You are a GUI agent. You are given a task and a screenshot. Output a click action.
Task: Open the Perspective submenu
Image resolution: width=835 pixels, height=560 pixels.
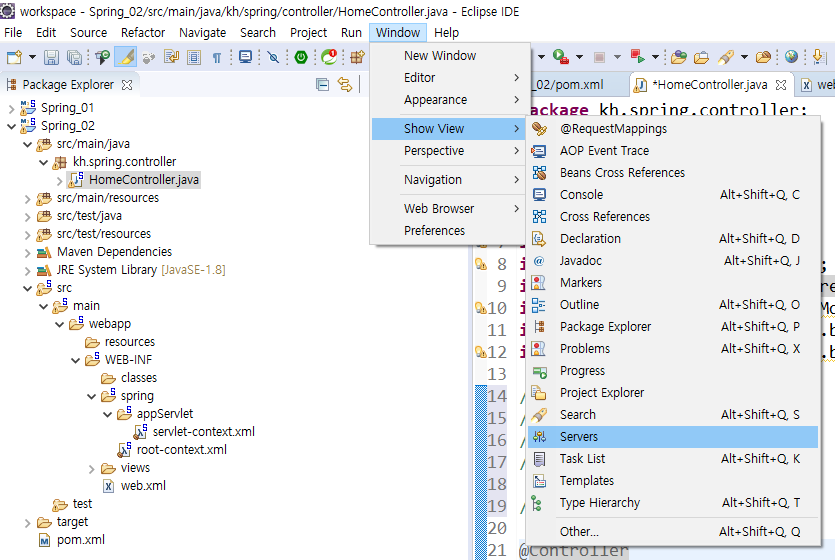tap(448, 151)
